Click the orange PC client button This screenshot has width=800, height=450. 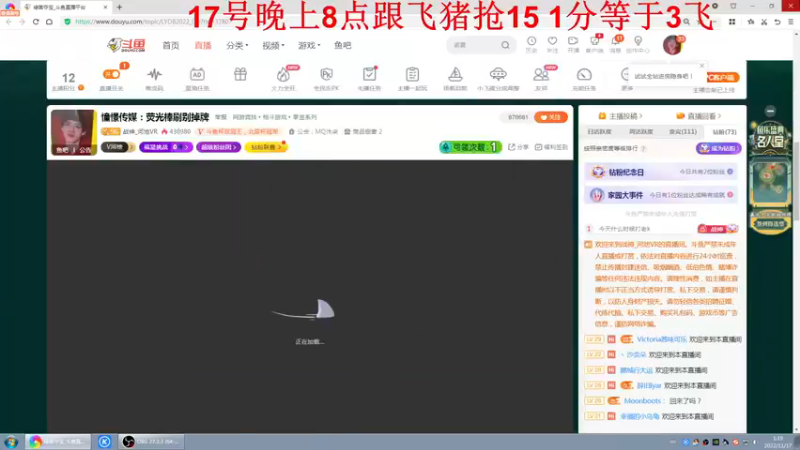(x=721, y=78)
